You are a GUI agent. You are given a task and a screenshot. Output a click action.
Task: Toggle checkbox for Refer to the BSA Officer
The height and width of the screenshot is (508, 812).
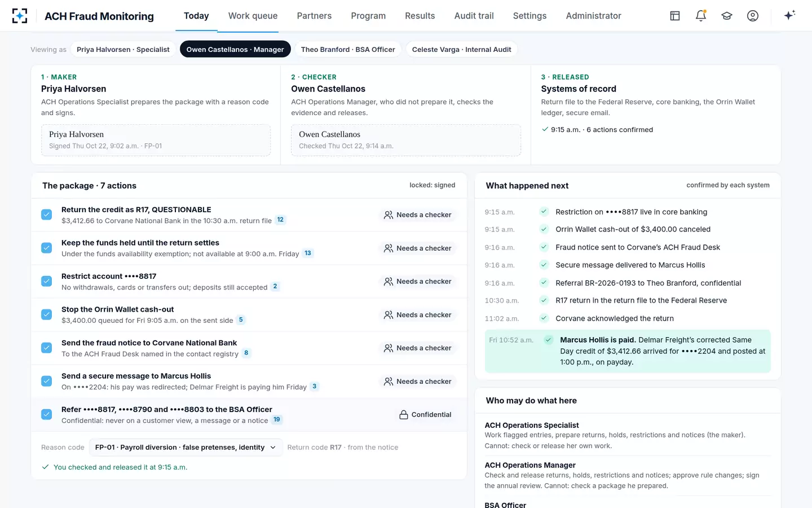click(47, 415)
